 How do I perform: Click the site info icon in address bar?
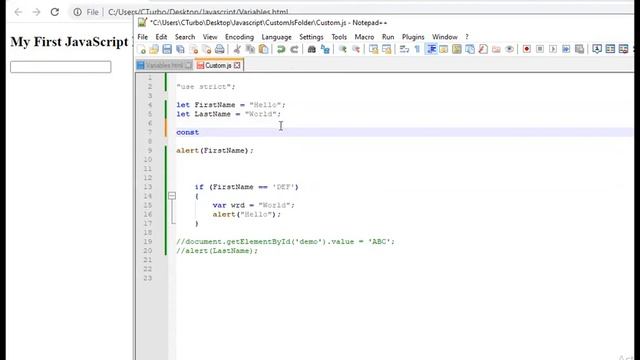(77, 12)
